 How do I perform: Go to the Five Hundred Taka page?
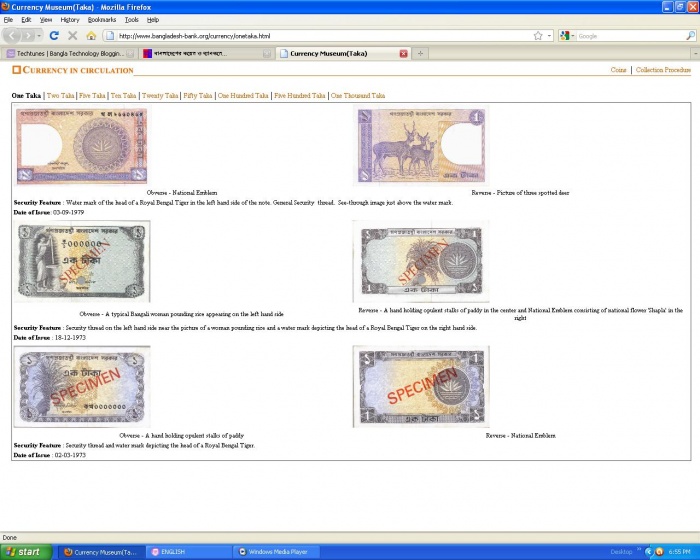tap(300, 96)
